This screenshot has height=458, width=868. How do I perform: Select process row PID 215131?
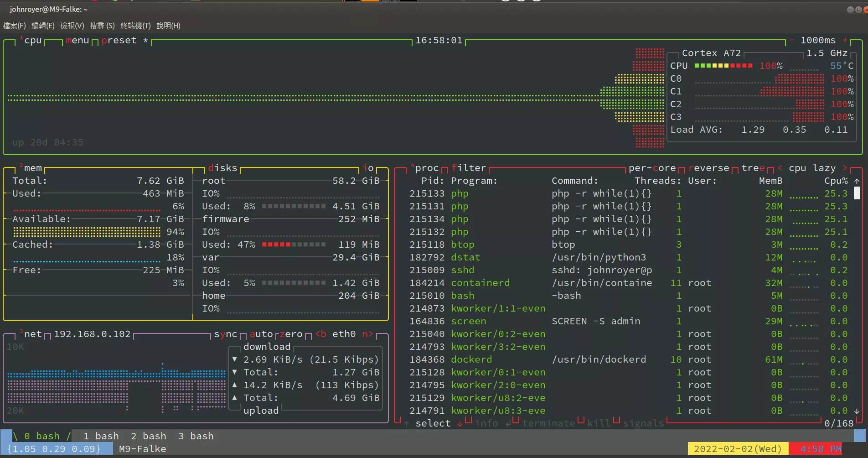point(628,206)
